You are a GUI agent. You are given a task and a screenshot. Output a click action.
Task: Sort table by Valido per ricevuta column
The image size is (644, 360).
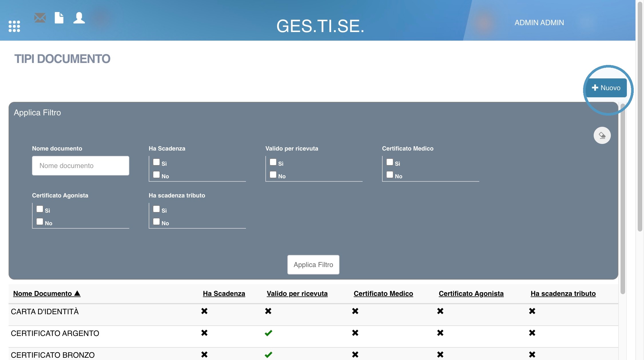297,294
